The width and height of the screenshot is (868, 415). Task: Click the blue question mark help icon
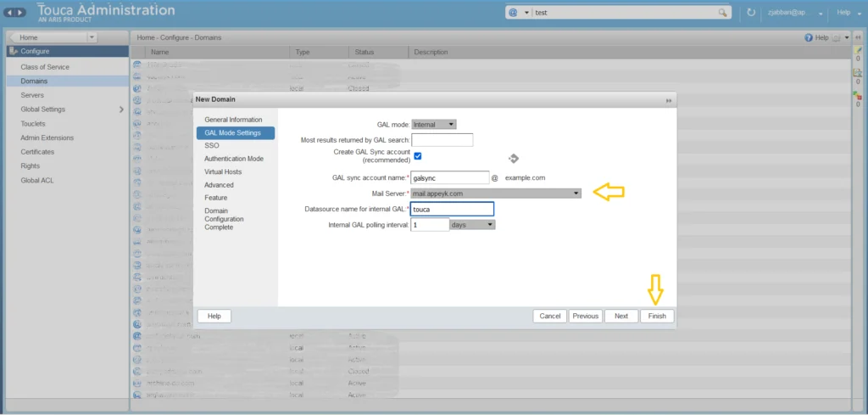tap(808, 37)
